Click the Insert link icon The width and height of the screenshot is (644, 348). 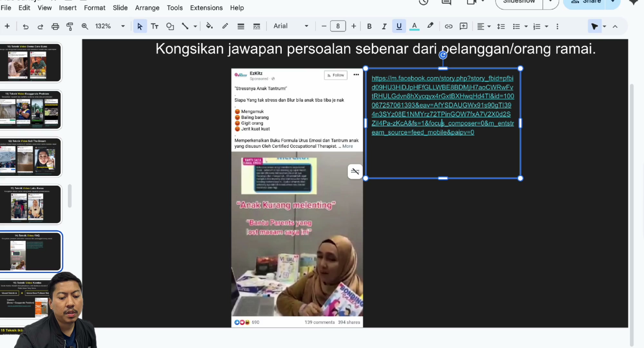[448, 26]
